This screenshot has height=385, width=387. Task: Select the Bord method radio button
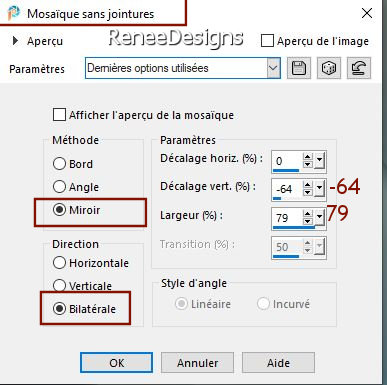[59, 164]
